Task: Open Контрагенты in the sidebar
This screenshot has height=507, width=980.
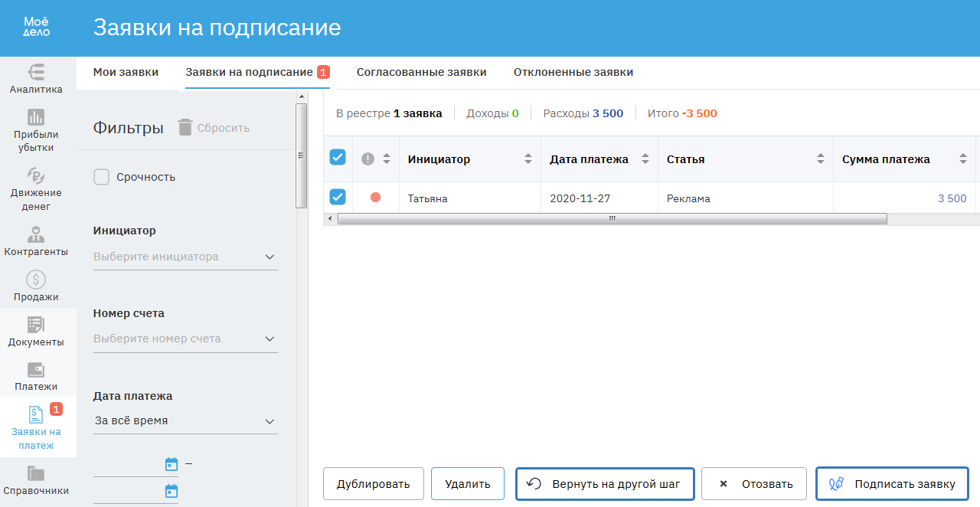Action: pyautogui.click(x=36, y=240)
